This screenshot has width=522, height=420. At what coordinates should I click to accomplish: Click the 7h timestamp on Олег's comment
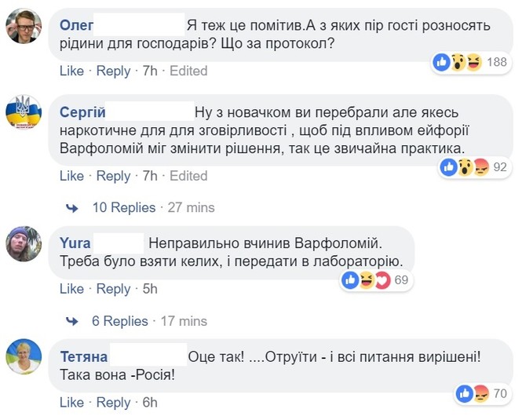point(150,71)
